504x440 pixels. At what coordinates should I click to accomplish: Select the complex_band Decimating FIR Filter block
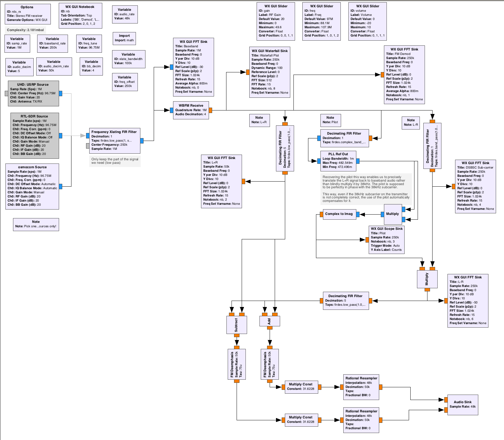(345, 138)
